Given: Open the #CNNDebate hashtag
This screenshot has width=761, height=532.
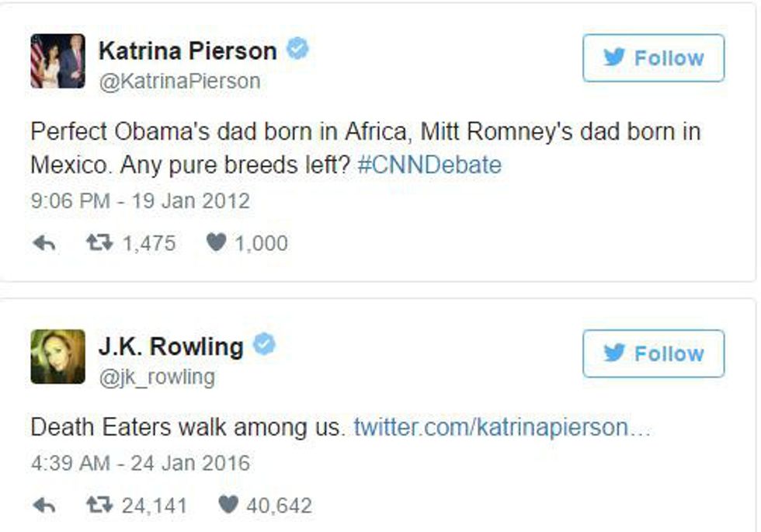Looking at the screenshot, I should 429,165.
